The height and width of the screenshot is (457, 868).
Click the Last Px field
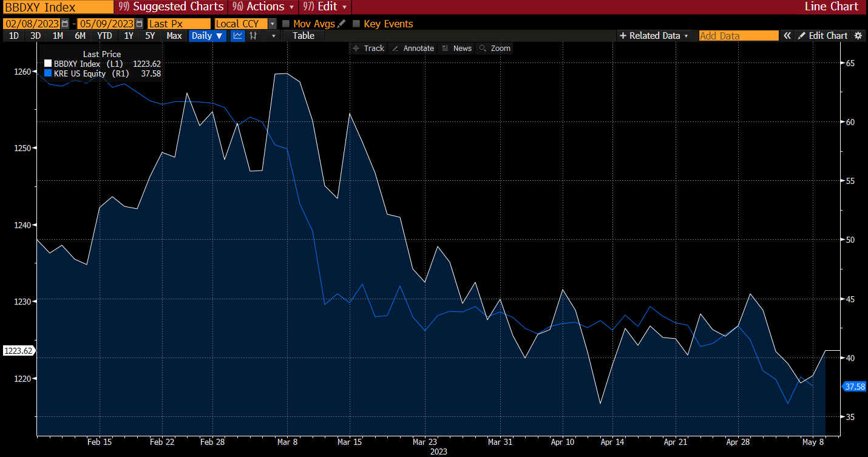click(179, 24)
